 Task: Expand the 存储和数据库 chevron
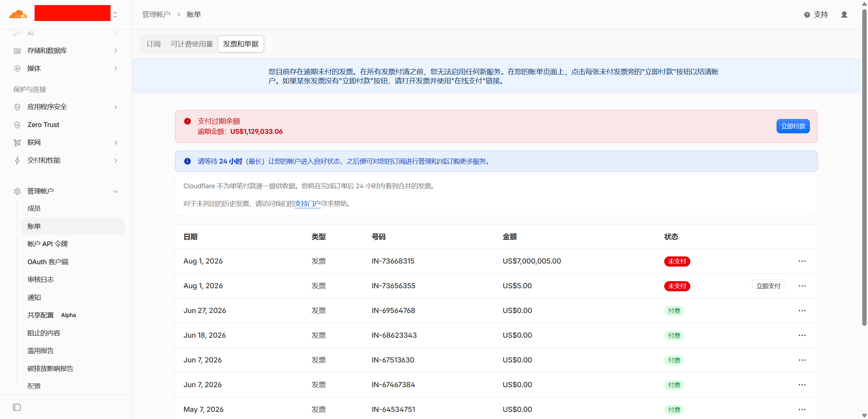click(x=116, y=51)
